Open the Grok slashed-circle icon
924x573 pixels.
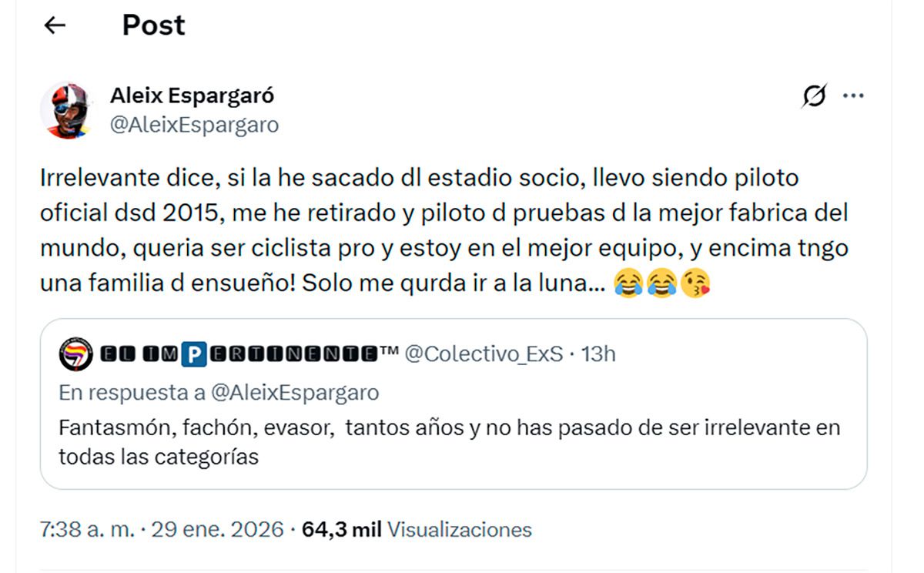coord(814,96)
